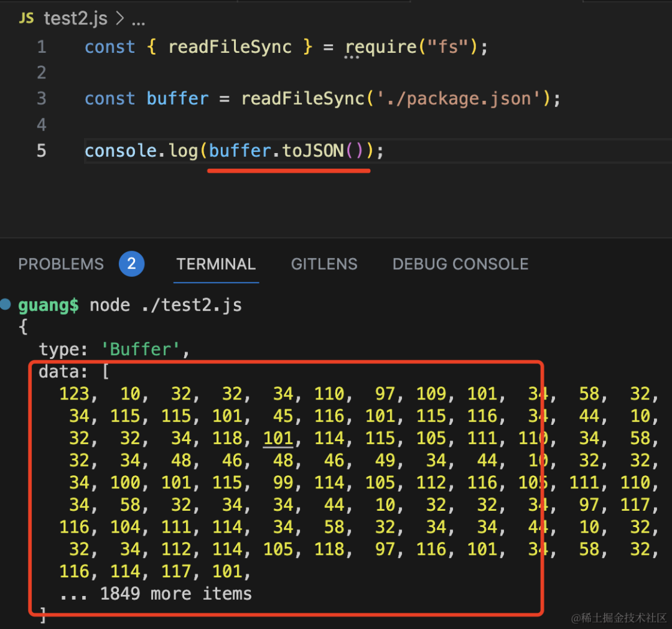This screenshot has width=672, height=629.
Task: Expand the breadcrumb chevron after test2.js
Action: pos(120,19)
